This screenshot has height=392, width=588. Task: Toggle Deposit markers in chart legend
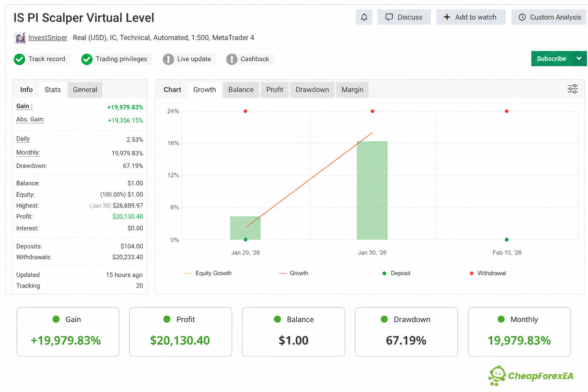(396, 273)
